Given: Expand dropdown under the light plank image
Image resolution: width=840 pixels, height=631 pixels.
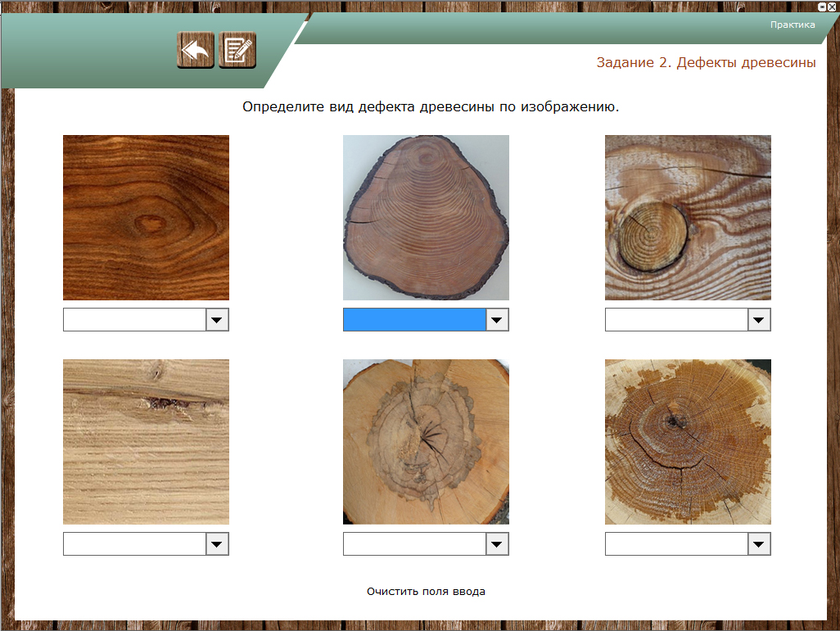Looking at the screenshot, I should pyautogui.click(x=217, y=544).
